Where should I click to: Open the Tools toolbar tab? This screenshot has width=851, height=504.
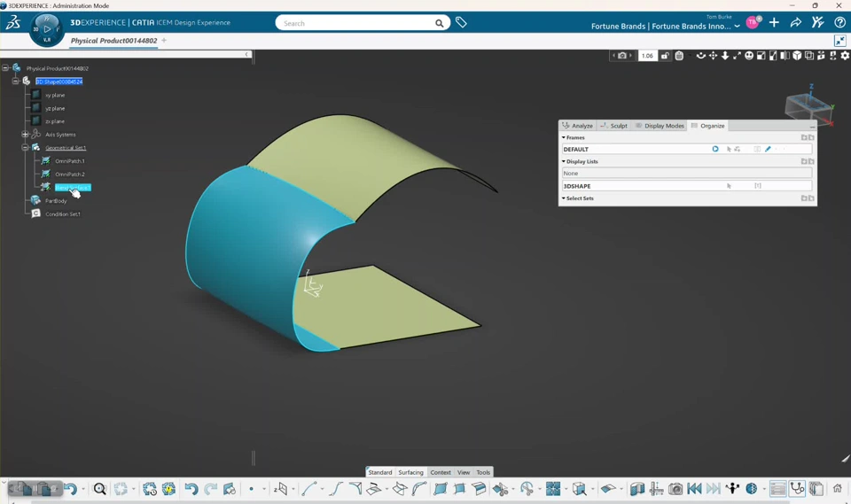(x=483, y=472)
